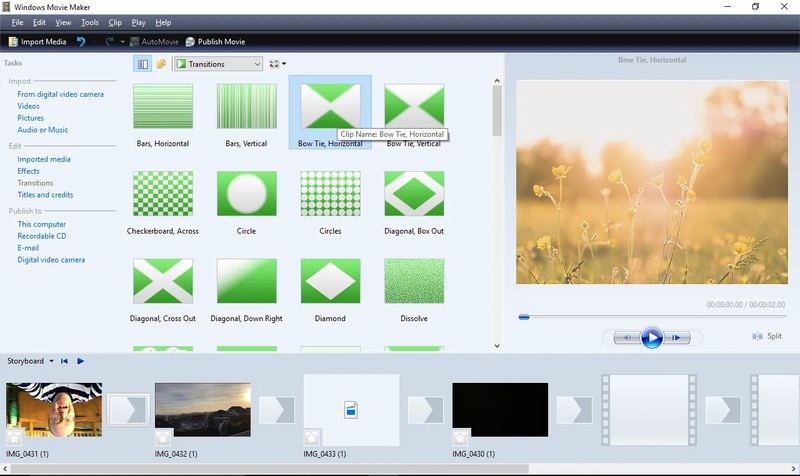Toggle the Tasks pane view icon
Image resolution: width=800 pixels, height=476 pixels.
pos(143,64)
